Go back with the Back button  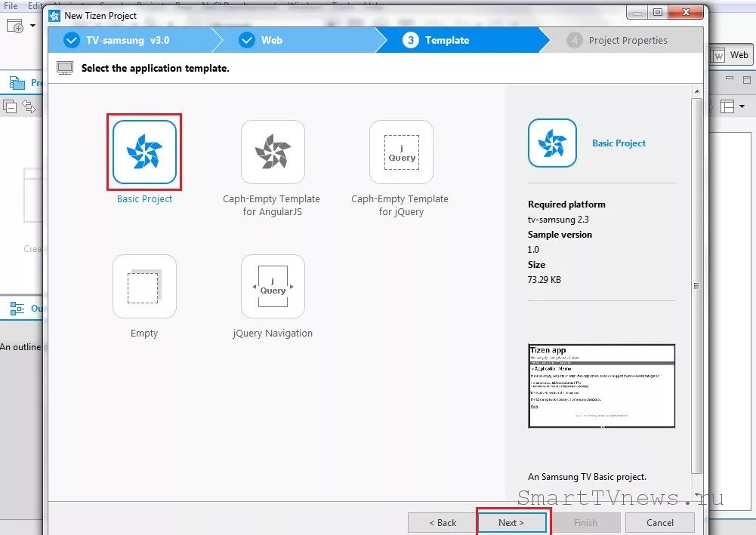pos(443,522)
